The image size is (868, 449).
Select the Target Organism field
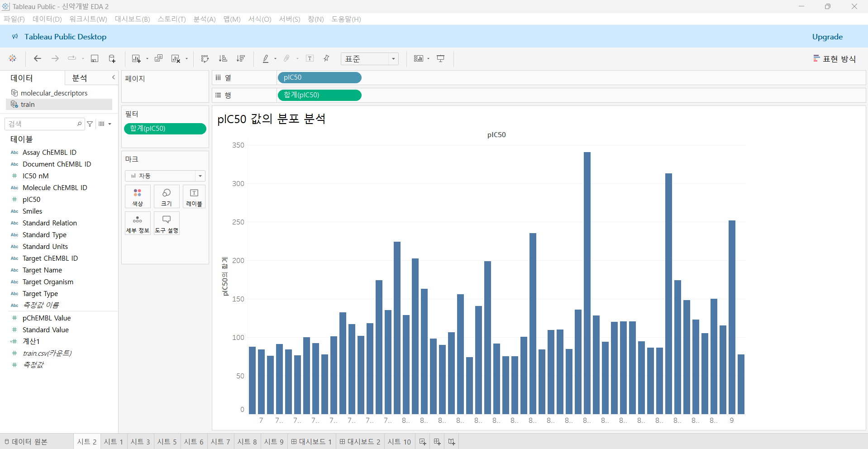(48, 282)
